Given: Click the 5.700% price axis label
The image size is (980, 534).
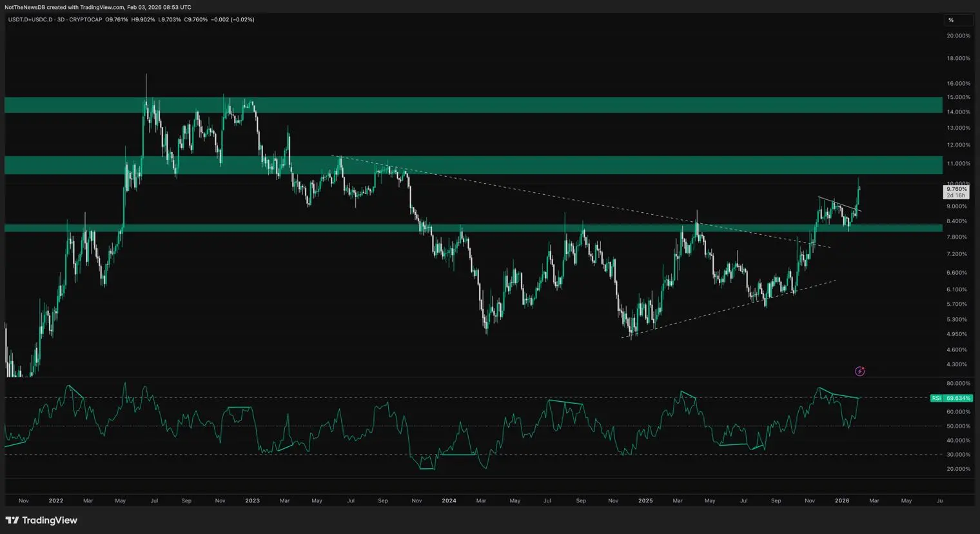Looking at the screenshot, I should pyautogui.click(x=957, y=304).
